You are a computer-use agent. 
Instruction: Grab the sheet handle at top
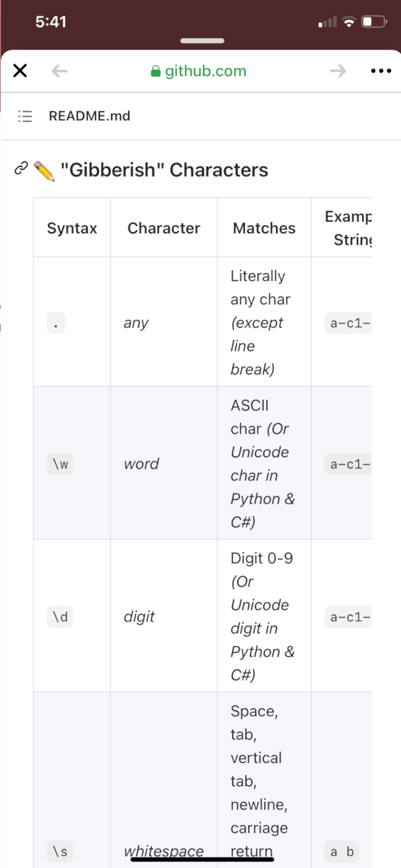pos(202,41)
